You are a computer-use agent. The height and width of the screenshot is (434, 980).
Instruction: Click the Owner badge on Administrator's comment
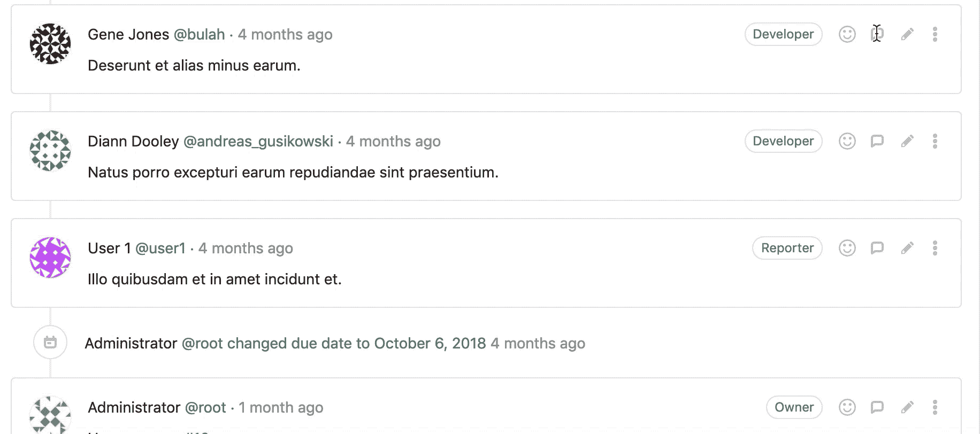[793, 407]
